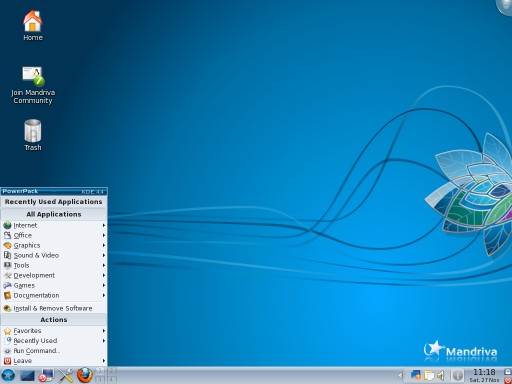512x384 pixels.
Task: Open the Internet submenu
Action: click(54, 225)
